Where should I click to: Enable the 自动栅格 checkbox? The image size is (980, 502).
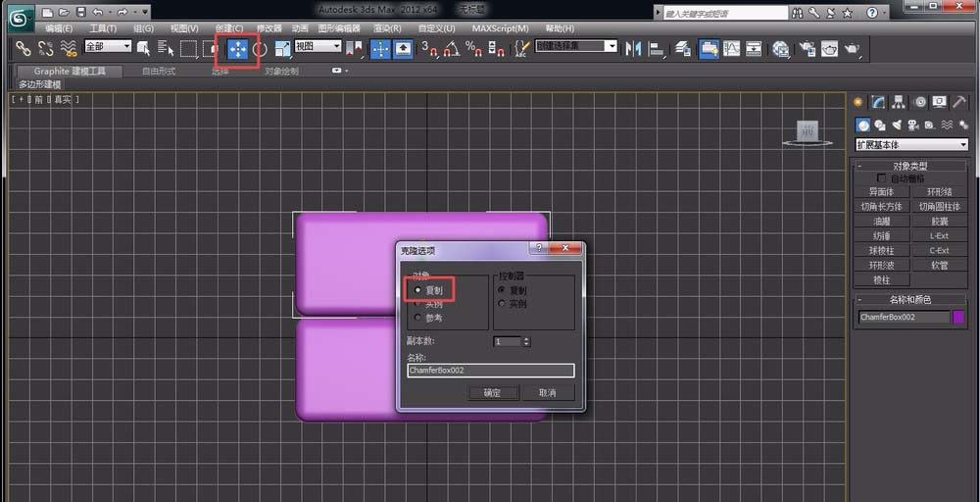[882, 178]
